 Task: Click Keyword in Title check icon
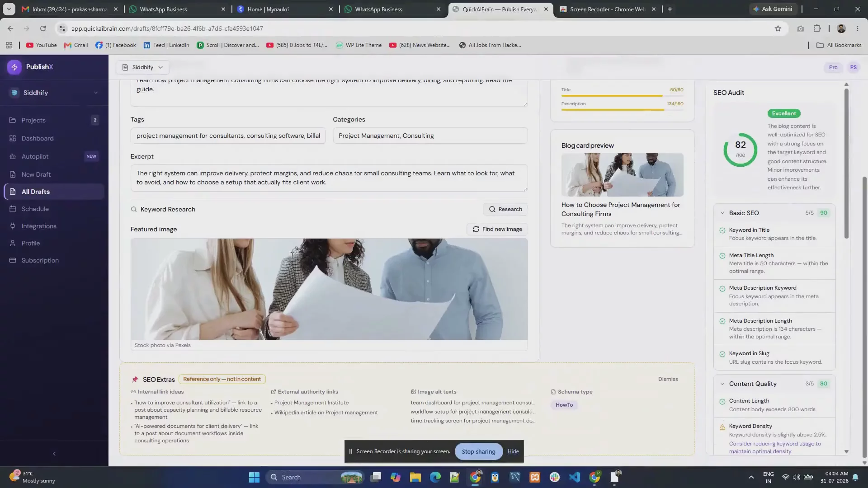(722, 230)
